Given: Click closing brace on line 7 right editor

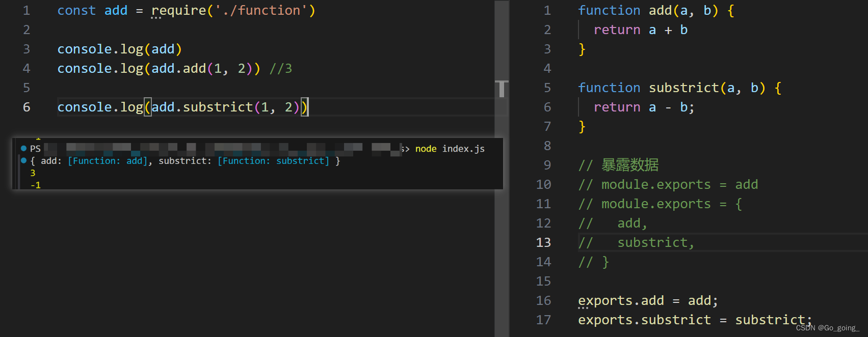Looking at the screenshot, I should [x=582, y=127].
